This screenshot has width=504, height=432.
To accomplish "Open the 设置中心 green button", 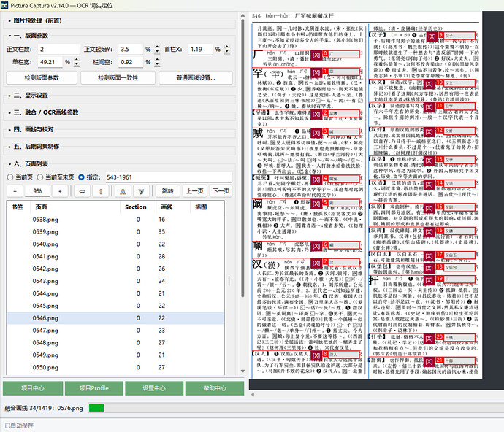I will coord(154,388).
